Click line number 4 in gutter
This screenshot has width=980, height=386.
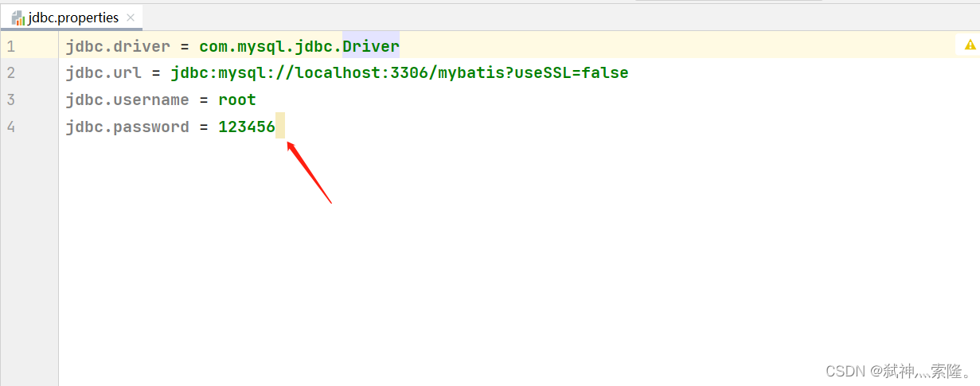click(x=10, y=127)
